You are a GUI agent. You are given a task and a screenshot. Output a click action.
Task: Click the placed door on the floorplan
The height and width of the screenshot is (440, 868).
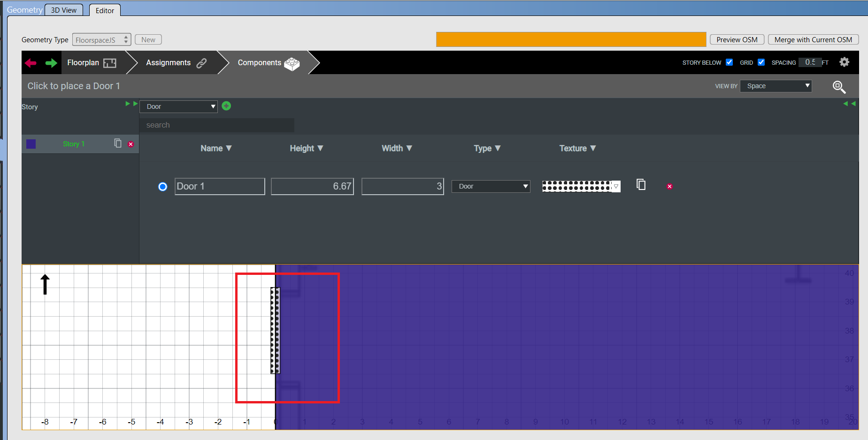[275, 331]
